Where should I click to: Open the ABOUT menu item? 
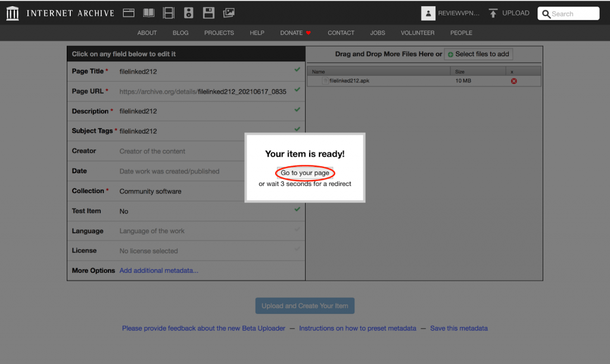point(147,33)
